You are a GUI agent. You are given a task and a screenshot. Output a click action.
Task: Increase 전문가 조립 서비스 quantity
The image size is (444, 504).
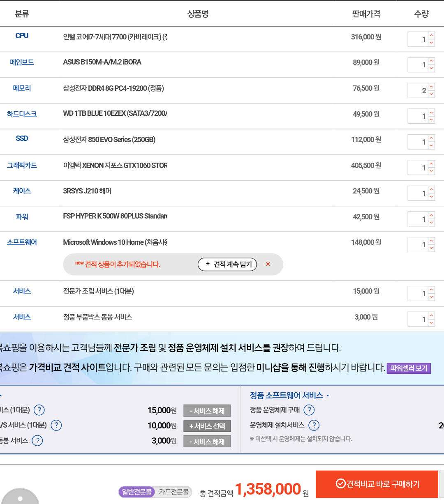pyautogui.click(x=431, y=290)
